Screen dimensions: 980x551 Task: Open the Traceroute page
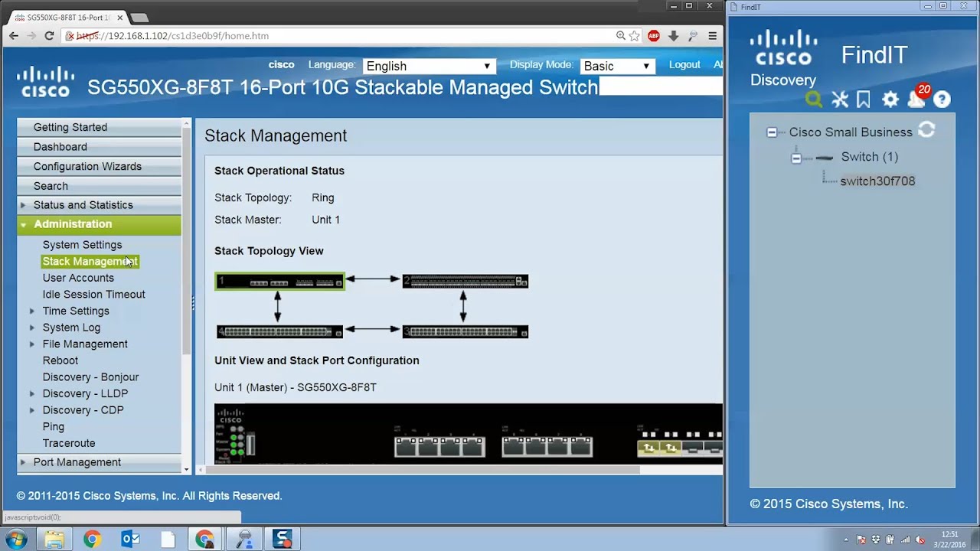pyautogui.click(x=69, y=443)
